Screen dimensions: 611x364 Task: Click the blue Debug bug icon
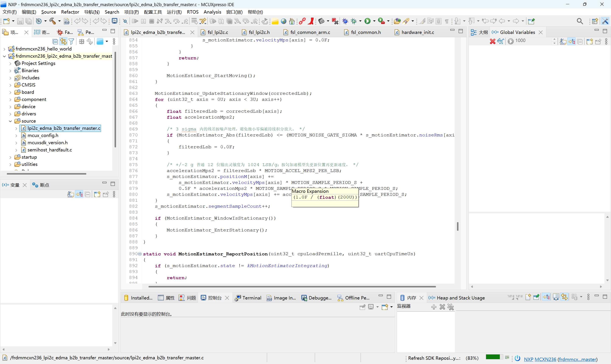[x=345, y=21]
